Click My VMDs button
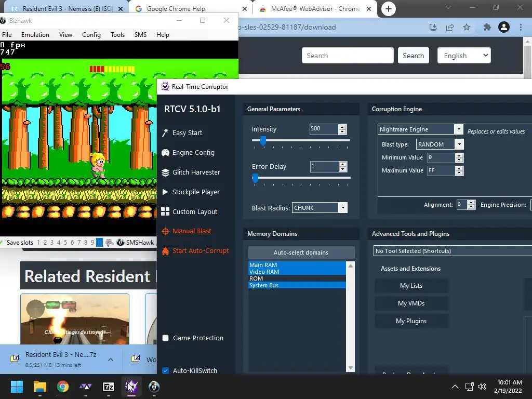This screenshot has height=399, width=532. (411, 303)
